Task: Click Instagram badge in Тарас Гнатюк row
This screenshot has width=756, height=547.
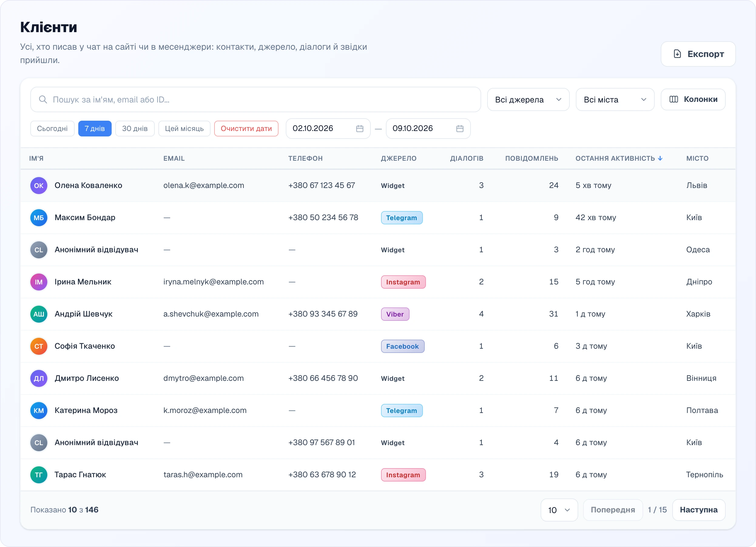Action: click(x=403, y=475)
